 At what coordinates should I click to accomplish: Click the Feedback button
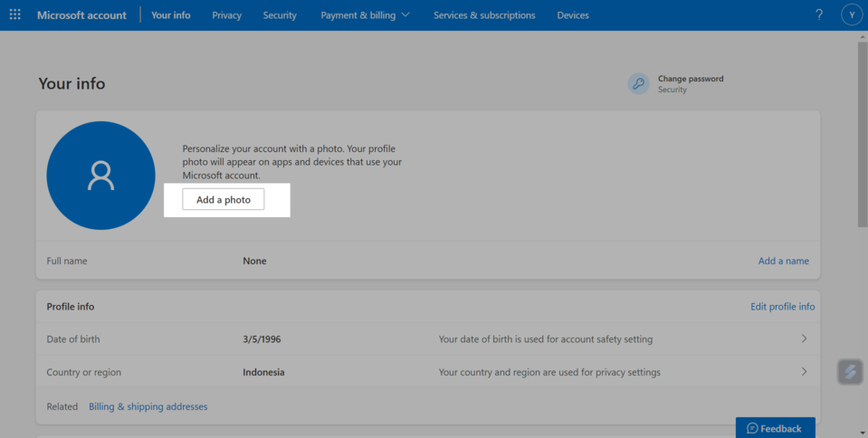tap(775, 428)
